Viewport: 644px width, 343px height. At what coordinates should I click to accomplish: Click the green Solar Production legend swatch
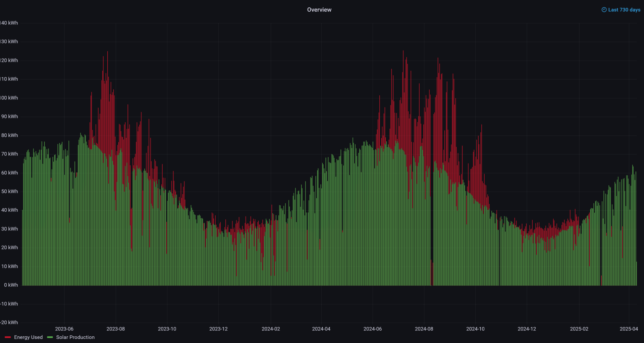(50, 337)
